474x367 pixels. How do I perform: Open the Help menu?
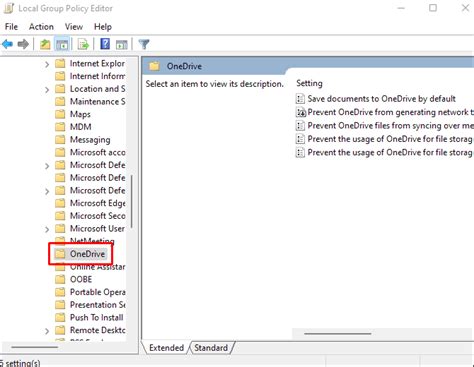click(x=103, y=27)
